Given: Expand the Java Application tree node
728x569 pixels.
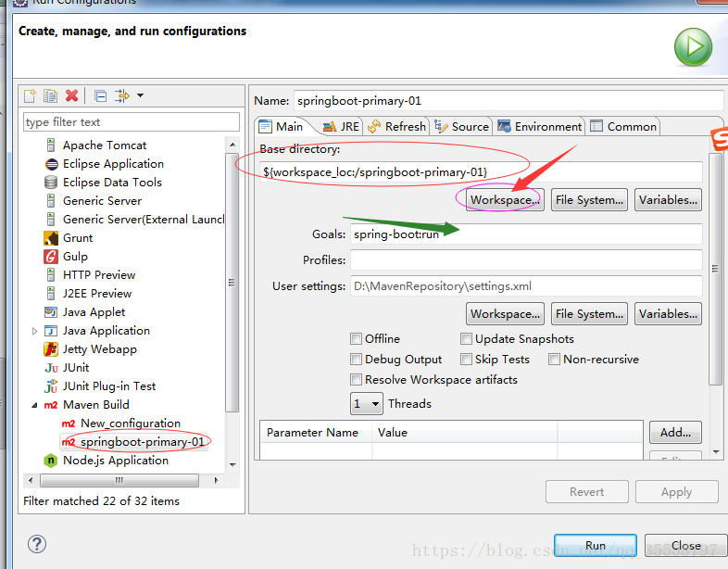Looking at the screenshot, I should (35, 331).
